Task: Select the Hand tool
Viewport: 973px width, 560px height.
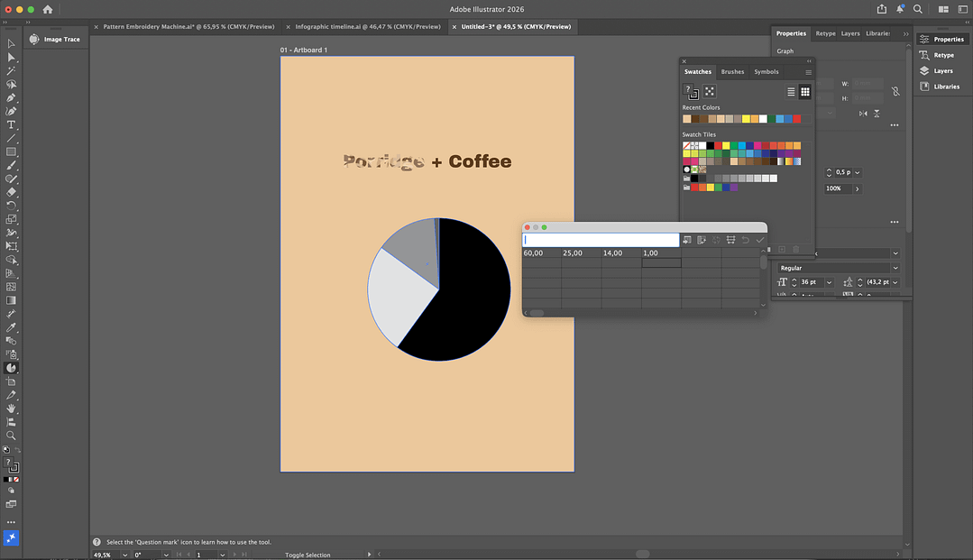Action: 12,409
